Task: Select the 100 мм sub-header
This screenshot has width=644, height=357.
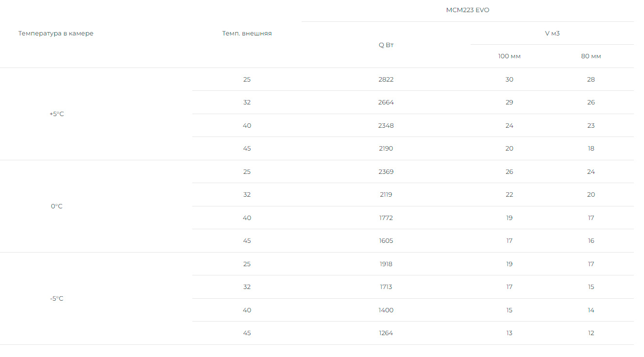Action: 509,56
